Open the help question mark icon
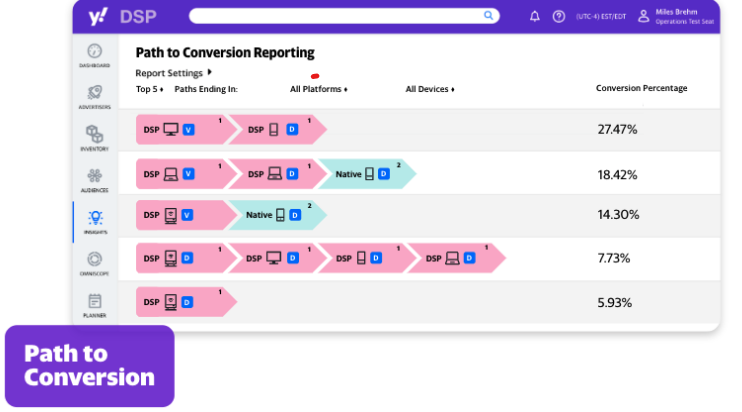Image resolution: width=742 pixels, height=412 pixels. pos(559,17)
